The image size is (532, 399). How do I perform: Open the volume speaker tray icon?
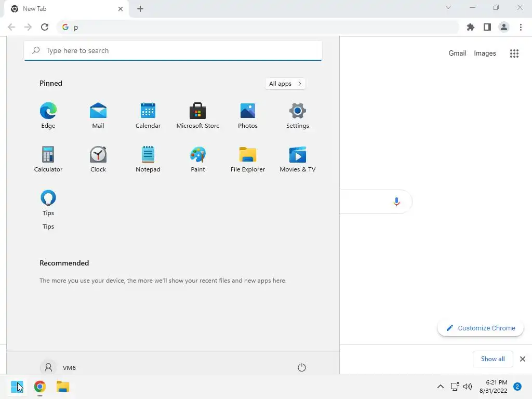coord(468,387)
